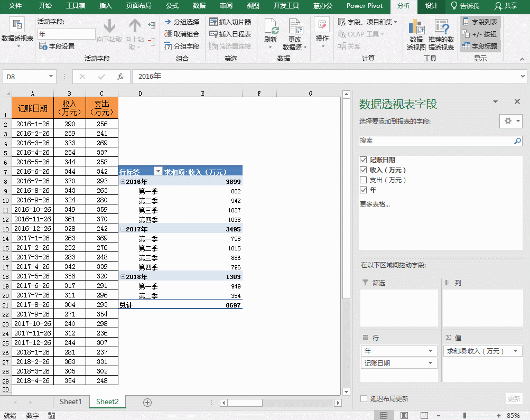Click the vertical scrollbar thumb

tap(346, 199)
